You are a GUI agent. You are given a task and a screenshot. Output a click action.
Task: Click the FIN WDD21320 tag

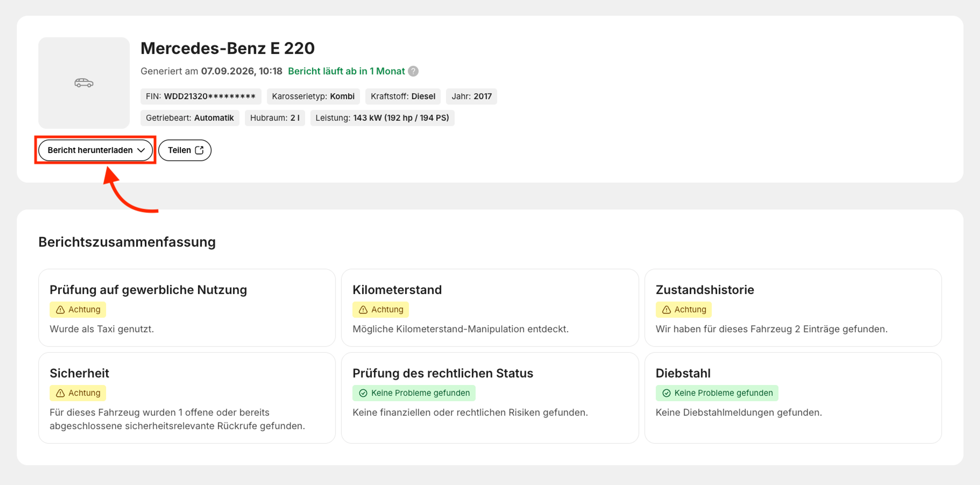(201, 96)
